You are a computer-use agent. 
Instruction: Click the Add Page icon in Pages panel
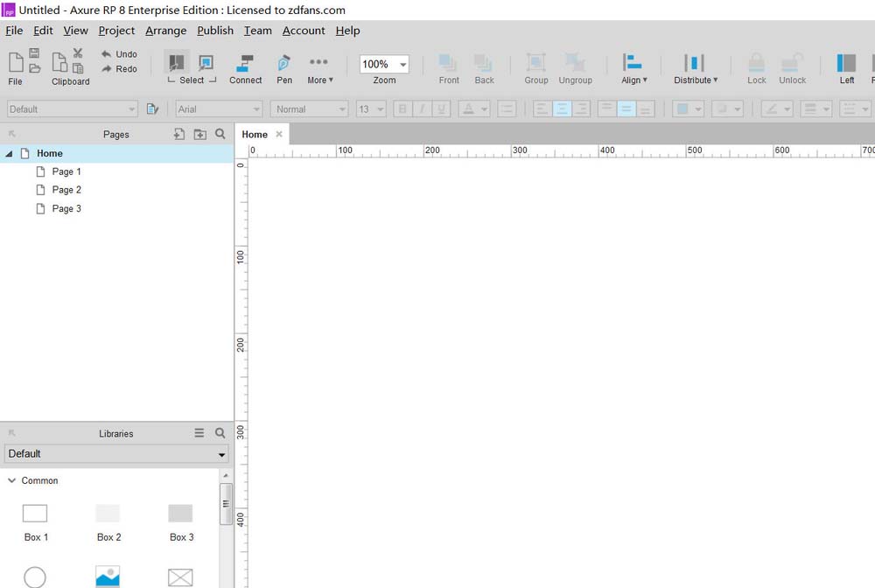click(179, 134)
